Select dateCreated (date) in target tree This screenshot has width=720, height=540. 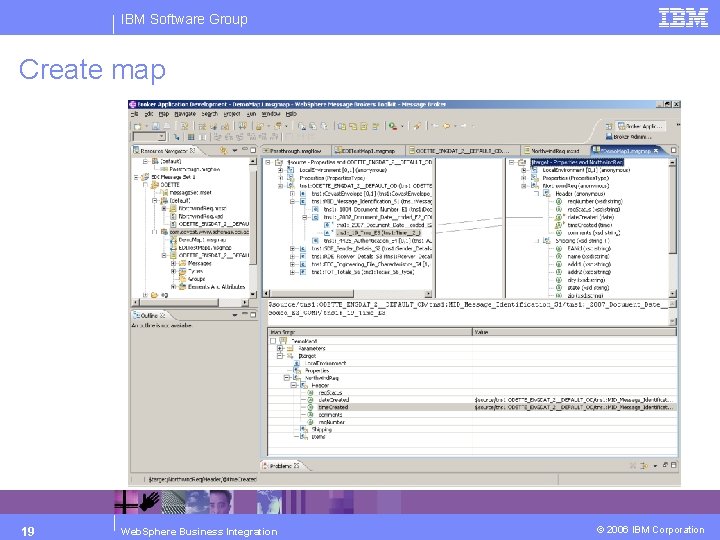tap(591, 217)
